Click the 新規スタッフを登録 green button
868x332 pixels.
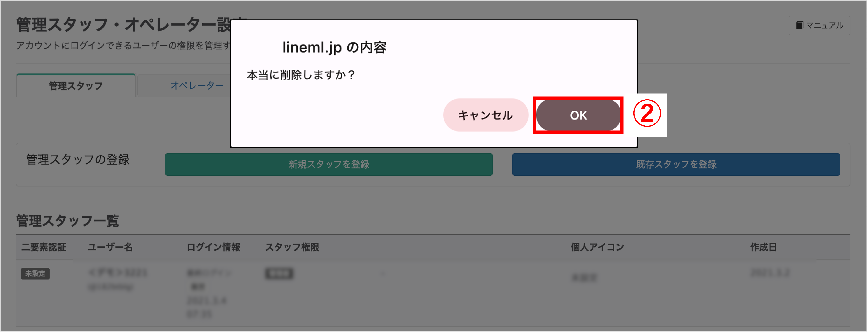click(x=329, y=164)
